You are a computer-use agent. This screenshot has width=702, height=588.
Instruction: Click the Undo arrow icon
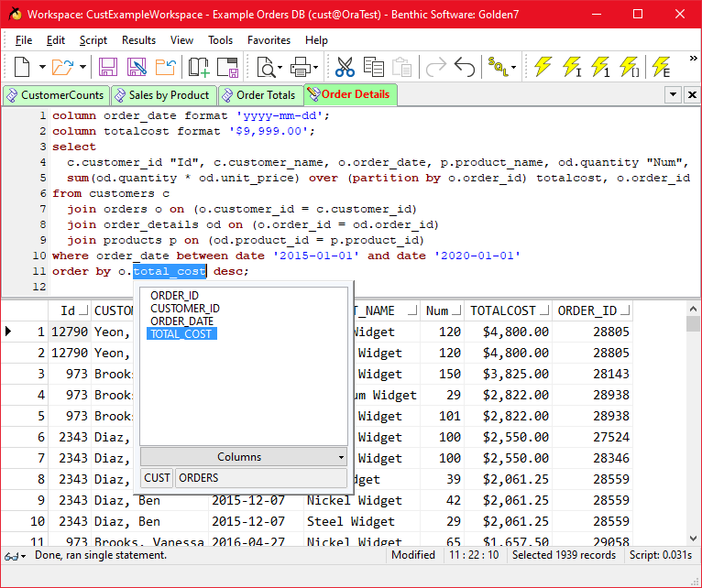(x=465, y=67)
